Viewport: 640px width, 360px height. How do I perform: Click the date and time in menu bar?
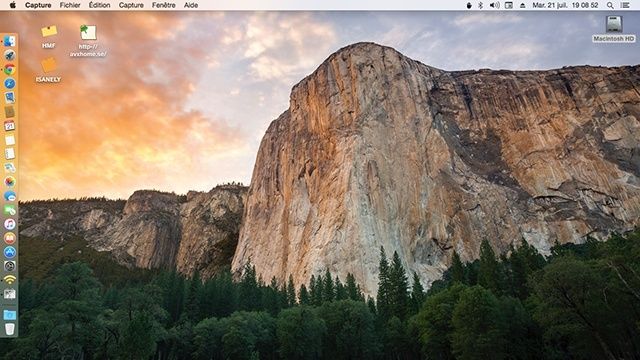click(565, 5)
